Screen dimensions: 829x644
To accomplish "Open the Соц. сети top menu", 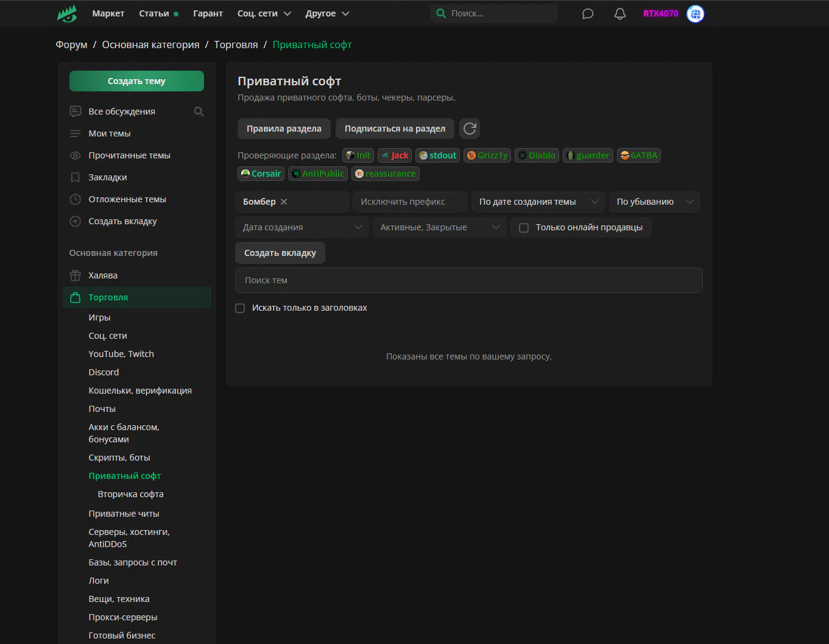I will pyautogui.click(x=264, y=13).
